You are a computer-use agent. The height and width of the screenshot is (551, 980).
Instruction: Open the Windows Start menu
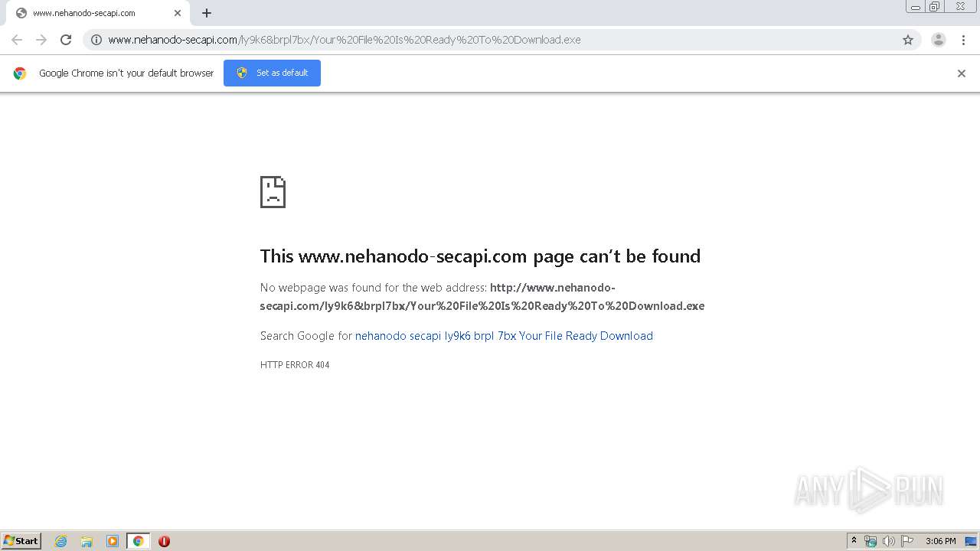21,541
